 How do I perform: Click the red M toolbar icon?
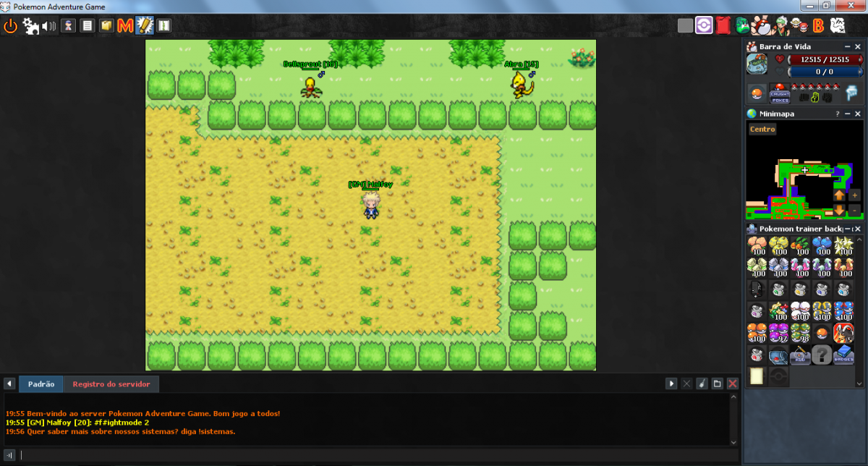[125, 27]
